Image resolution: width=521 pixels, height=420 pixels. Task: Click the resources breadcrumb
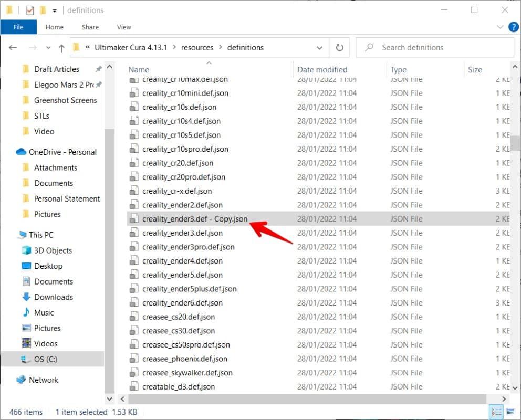(x=197, y=47)
